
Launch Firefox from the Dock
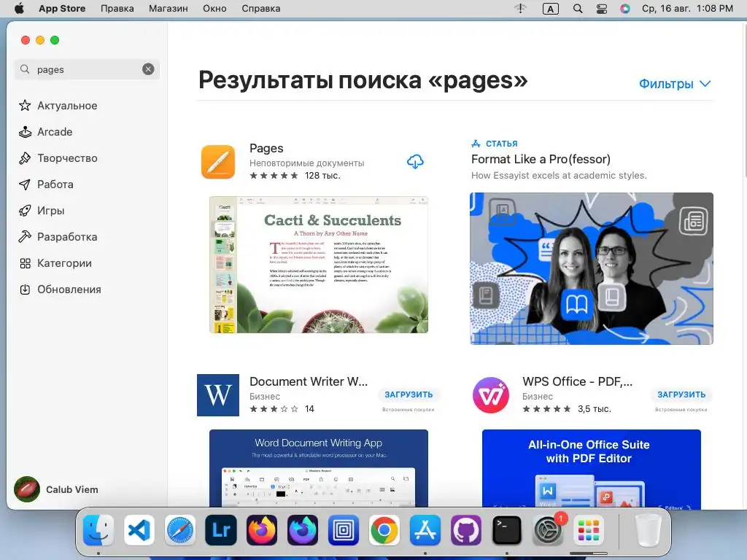[x=262, y=530]
